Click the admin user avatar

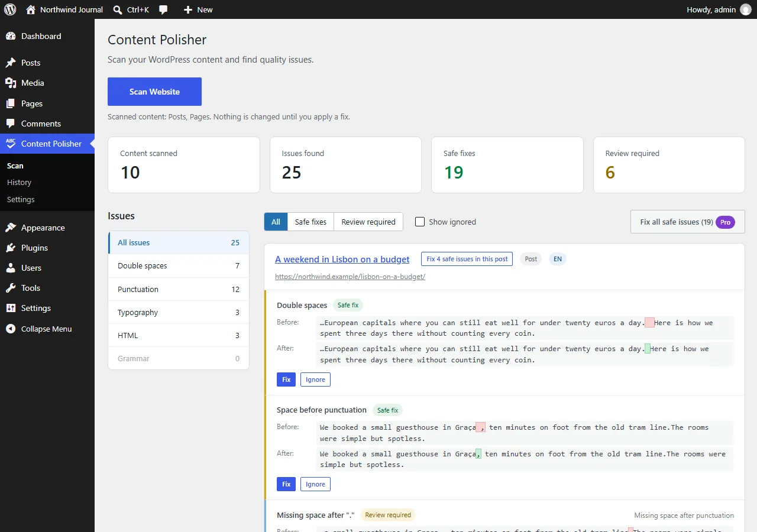pos(745,9)
